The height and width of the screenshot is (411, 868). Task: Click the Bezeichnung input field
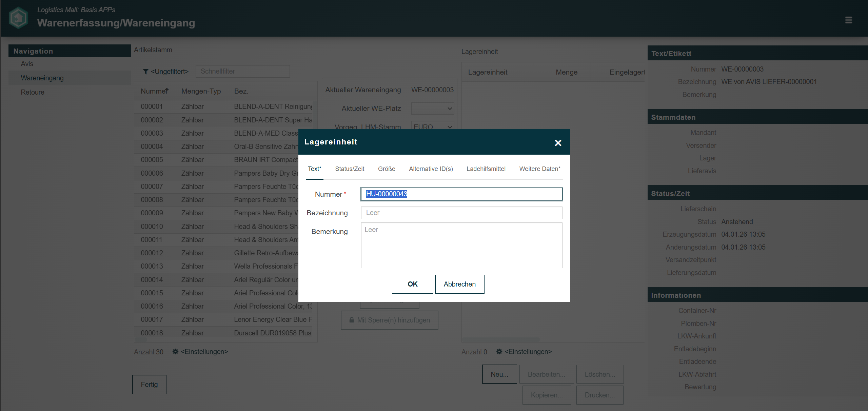coord(461,213)
